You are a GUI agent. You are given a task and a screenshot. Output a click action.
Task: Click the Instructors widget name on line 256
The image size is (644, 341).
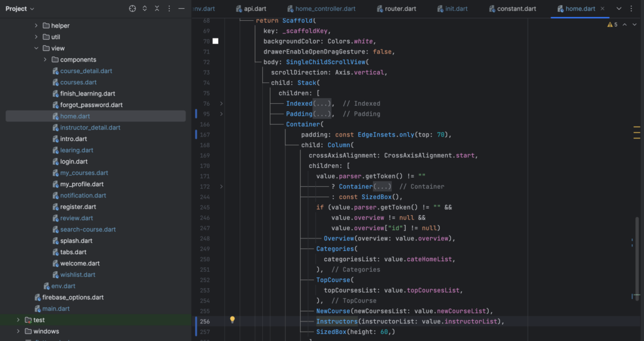337,321
